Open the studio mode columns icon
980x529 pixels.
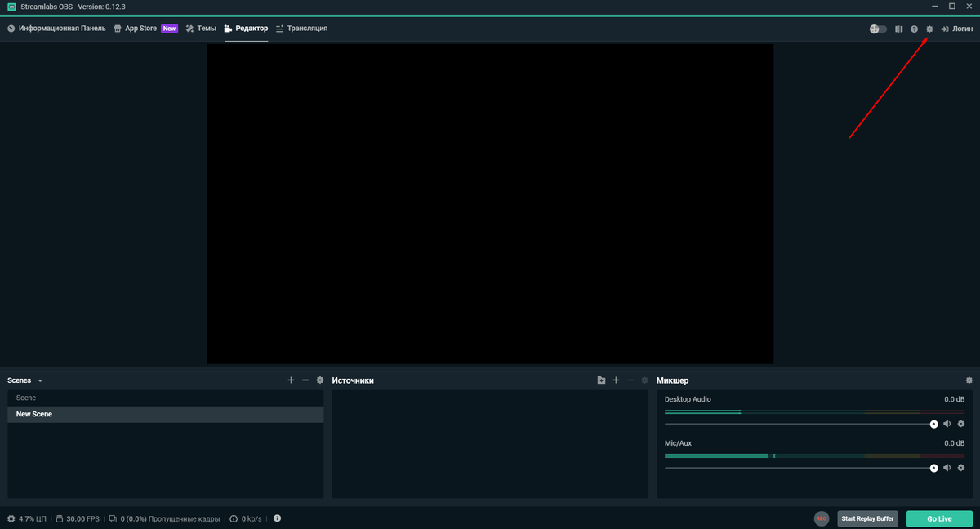[x=898, y=29]
